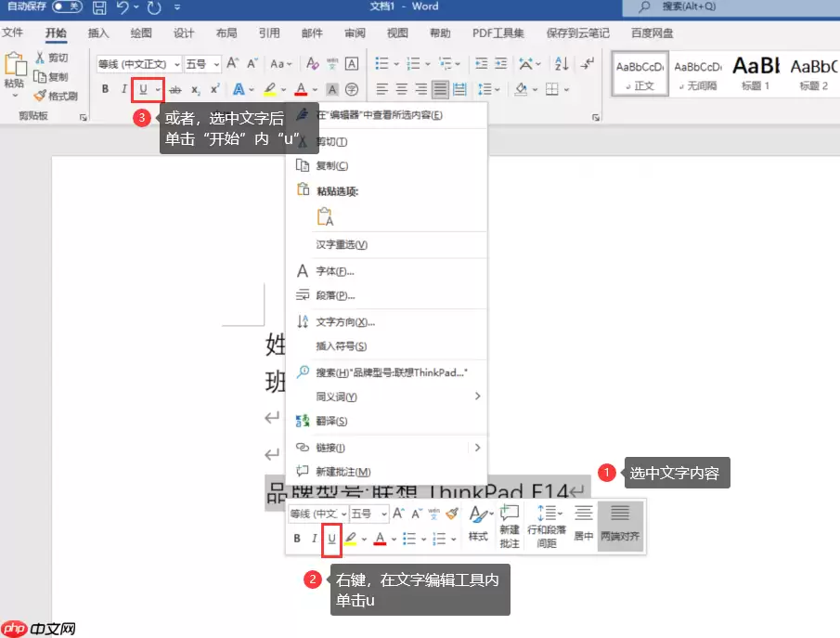Open the font color dropdown arrow in ribbon
This screenshot has width=840, height=638.
pyautogui.click(x=315, y=89)
